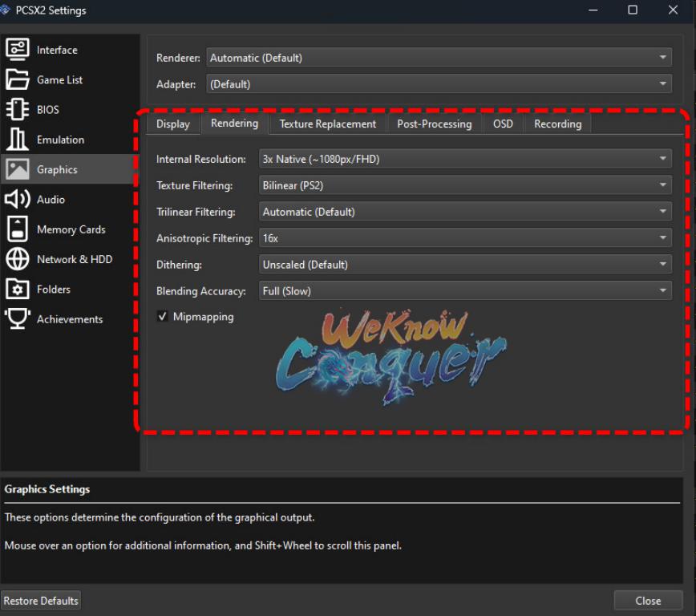Expand the Blending Accuracy dropdown
Image resolution: width=696 pixels, height=616 pixels.
465,291
